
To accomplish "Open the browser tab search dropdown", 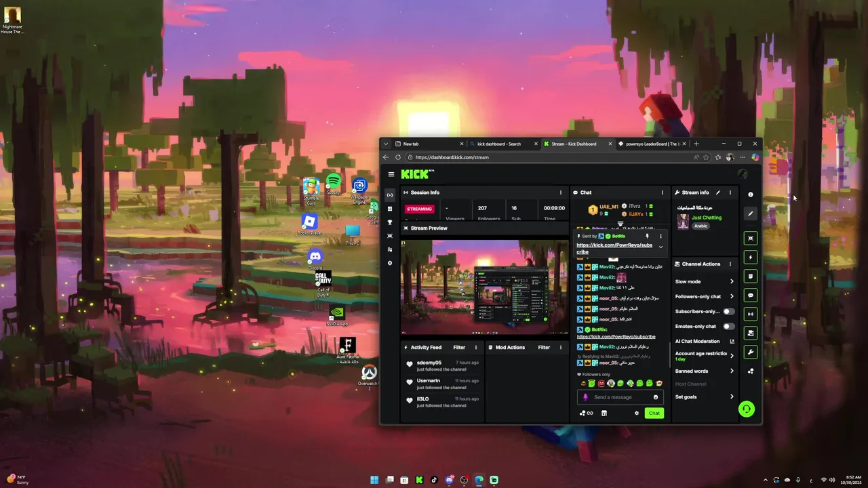I will click(x=386, y=144).
